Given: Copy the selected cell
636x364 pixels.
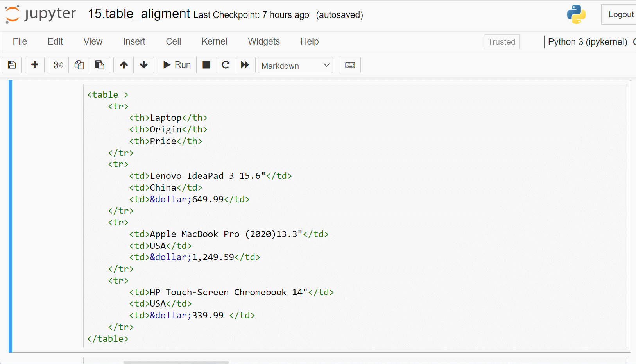Looking at the screenshot, I should click(x=79, y=65).
